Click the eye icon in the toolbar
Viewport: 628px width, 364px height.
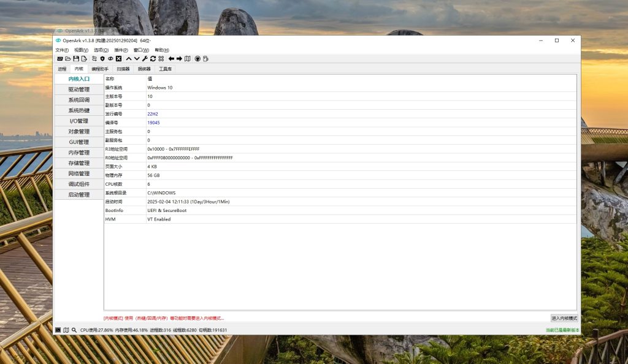point(110,59)
